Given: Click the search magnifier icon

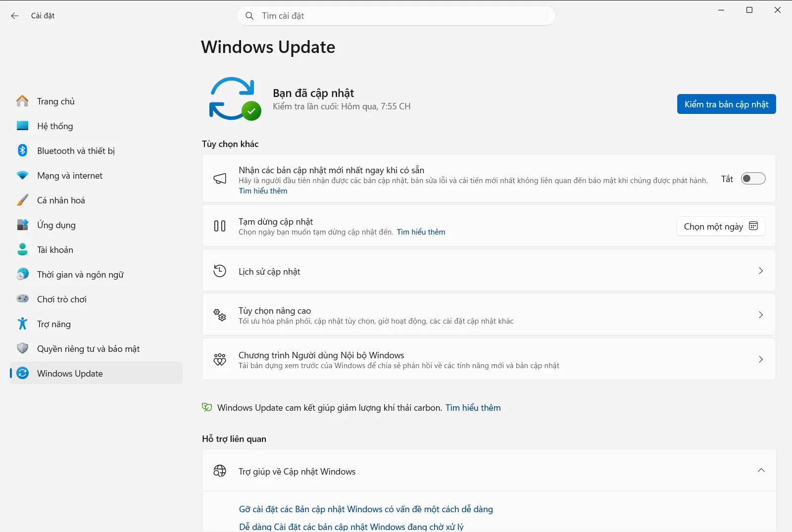Looking at the screenshot, I should tap(249, 16).
